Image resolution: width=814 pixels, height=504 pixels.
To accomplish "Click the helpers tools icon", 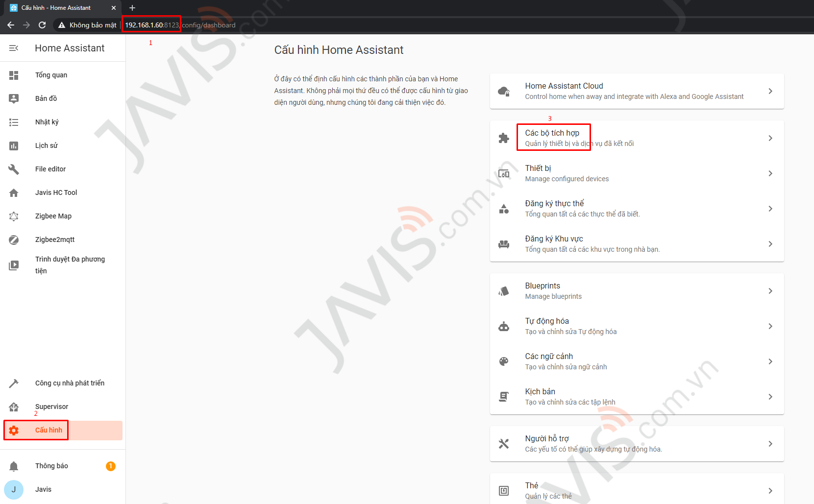I will pos(504,444).
